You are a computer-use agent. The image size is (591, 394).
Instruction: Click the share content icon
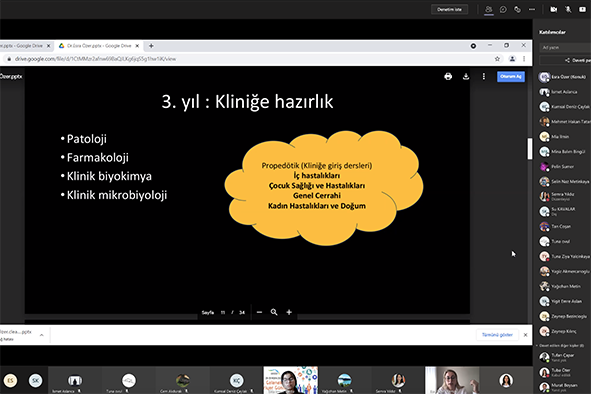[x=582, y=9]
